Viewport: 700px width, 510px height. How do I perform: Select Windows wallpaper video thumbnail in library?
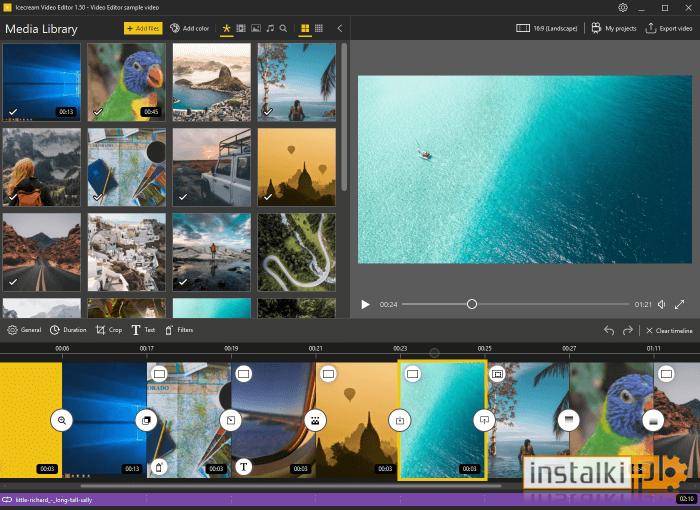point(42,82)
